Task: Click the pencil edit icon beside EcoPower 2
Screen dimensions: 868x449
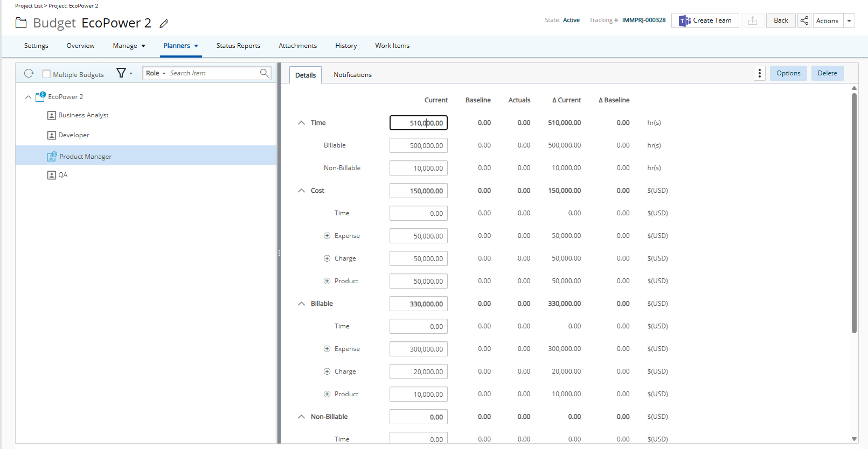Action: 164,24
